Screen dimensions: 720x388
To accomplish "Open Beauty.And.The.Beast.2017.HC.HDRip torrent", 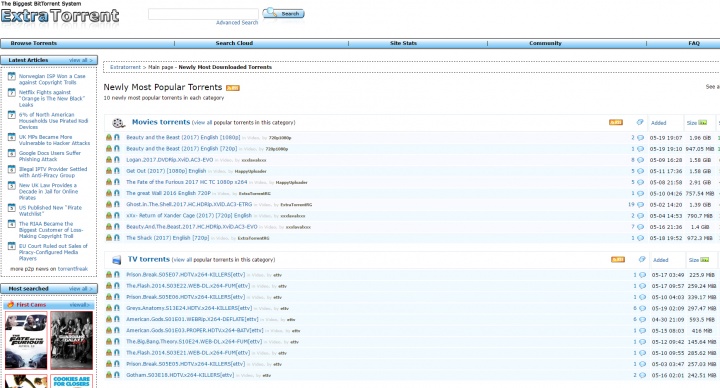I will point(192,227).
